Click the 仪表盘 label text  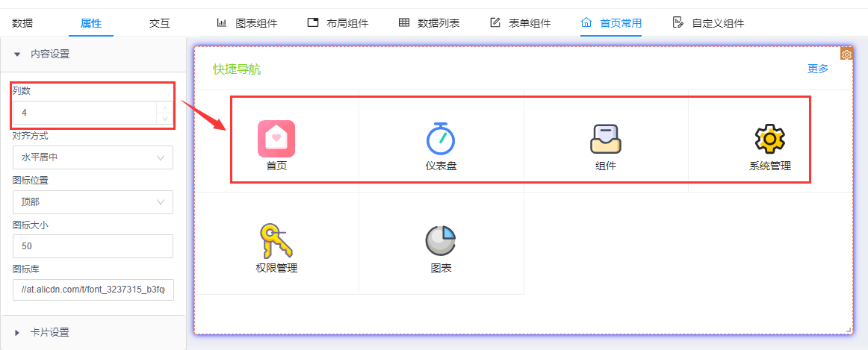(441, 166)
